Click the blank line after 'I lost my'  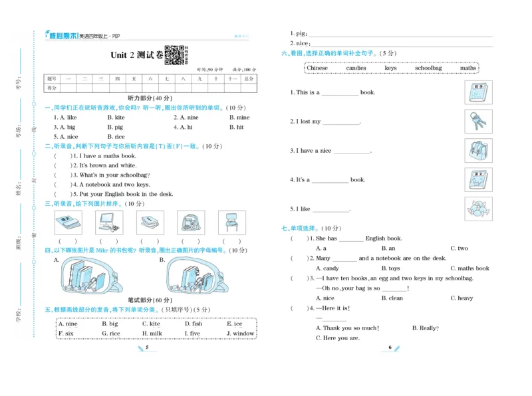[x=340, y=122]
